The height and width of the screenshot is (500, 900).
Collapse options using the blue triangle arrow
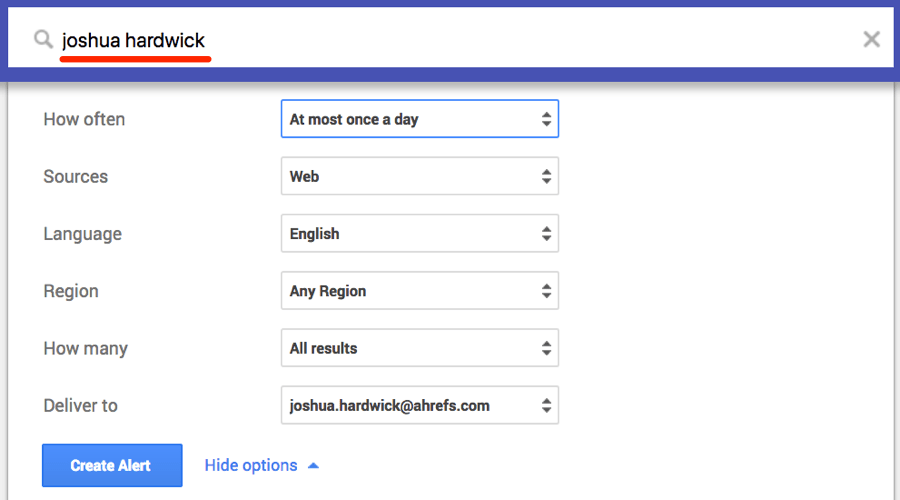point(313,466)
